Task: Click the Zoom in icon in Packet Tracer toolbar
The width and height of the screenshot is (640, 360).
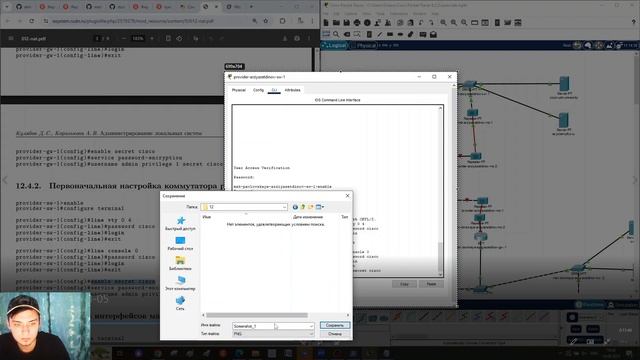Action: click(443, 23)
